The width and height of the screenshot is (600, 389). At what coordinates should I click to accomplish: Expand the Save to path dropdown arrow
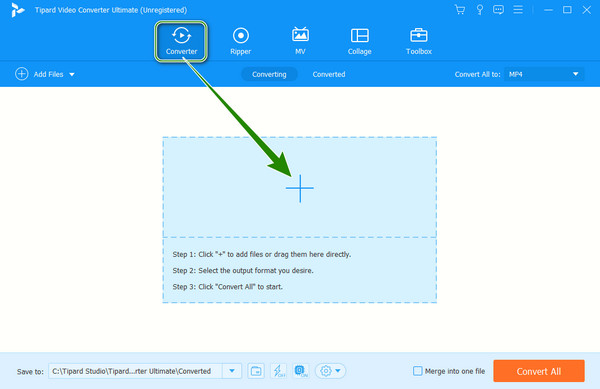232,371
